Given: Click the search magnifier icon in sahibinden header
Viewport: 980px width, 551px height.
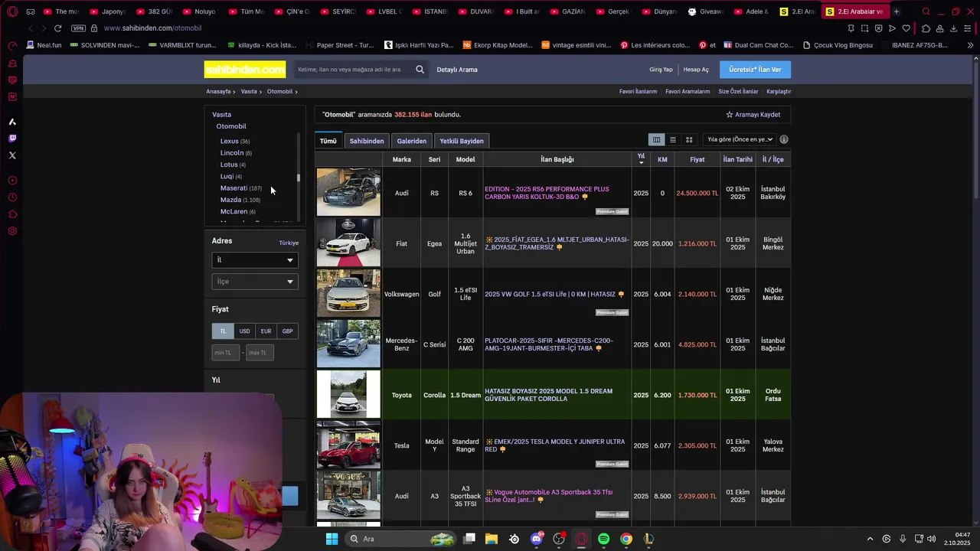Looking at the screenshot, I should pos(420,70).
